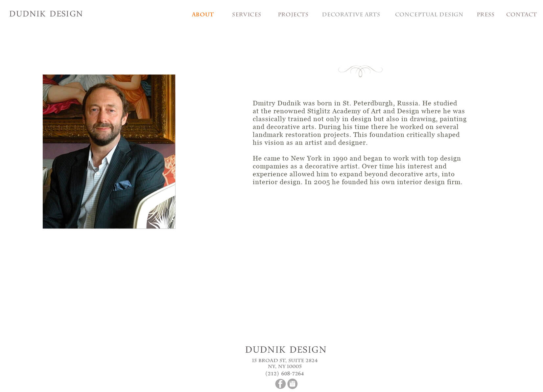This screenshot has height=392, width=543.
Task: Click the portrait photo of Dmitry Dudnik
Action: pyautogui.click(x=109, y=151)
